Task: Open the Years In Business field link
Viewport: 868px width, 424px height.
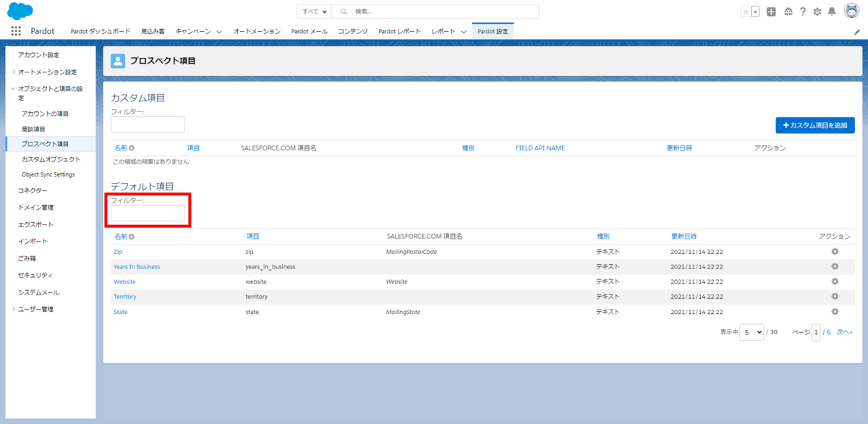Action: tap(137, 266)
